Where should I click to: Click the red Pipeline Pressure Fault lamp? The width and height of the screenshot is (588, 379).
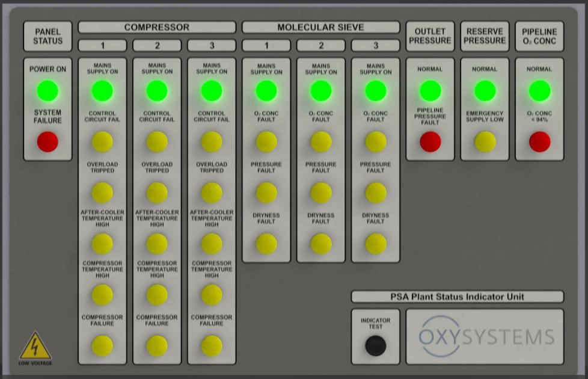click(430, 142)
